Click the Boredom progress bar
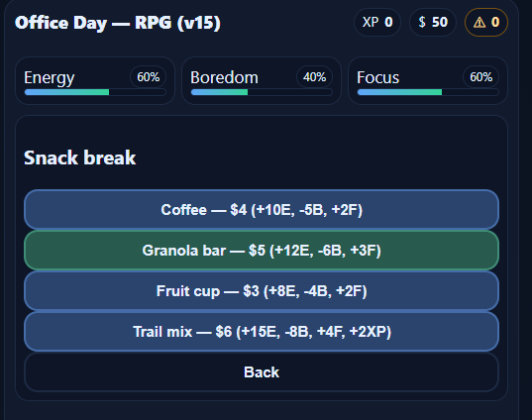This screenshot has width=532, height=420. point(262,92)
